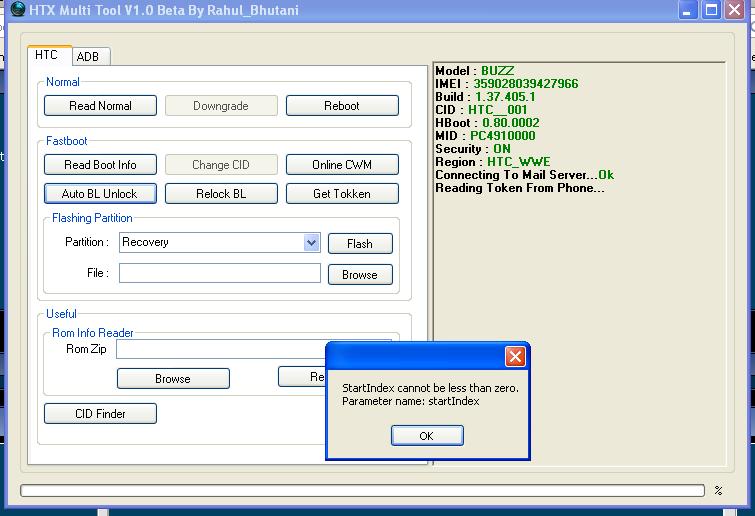Click the Reboot button
This screenshot has height=516, width=755.
point(342,105)
